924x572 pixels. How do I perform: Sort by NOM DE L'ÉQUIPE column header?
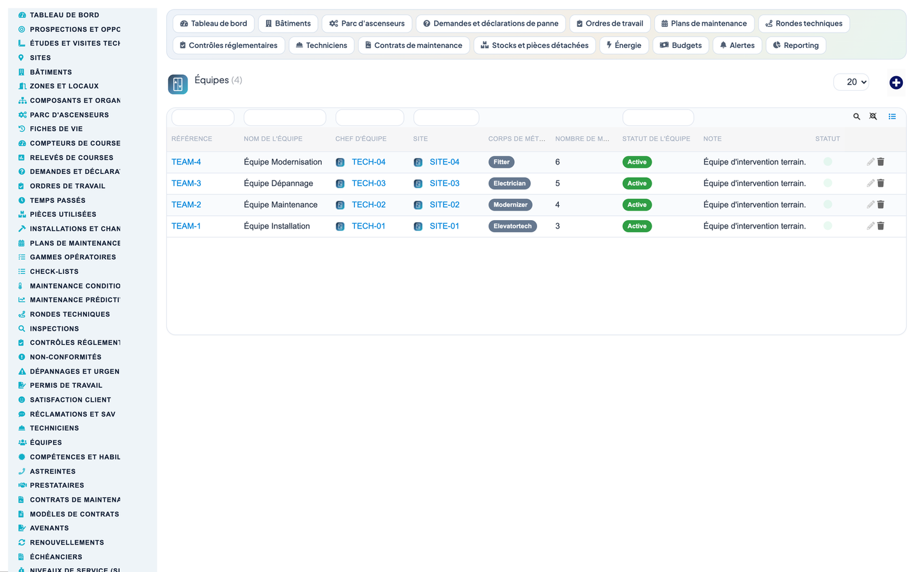pos(273,139)
